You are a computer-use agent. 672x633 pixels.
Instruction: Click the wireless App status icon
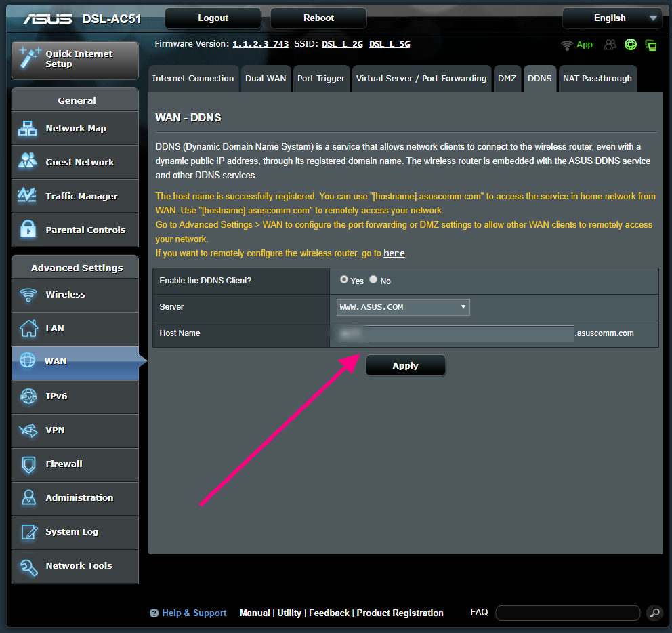(567, 45)
